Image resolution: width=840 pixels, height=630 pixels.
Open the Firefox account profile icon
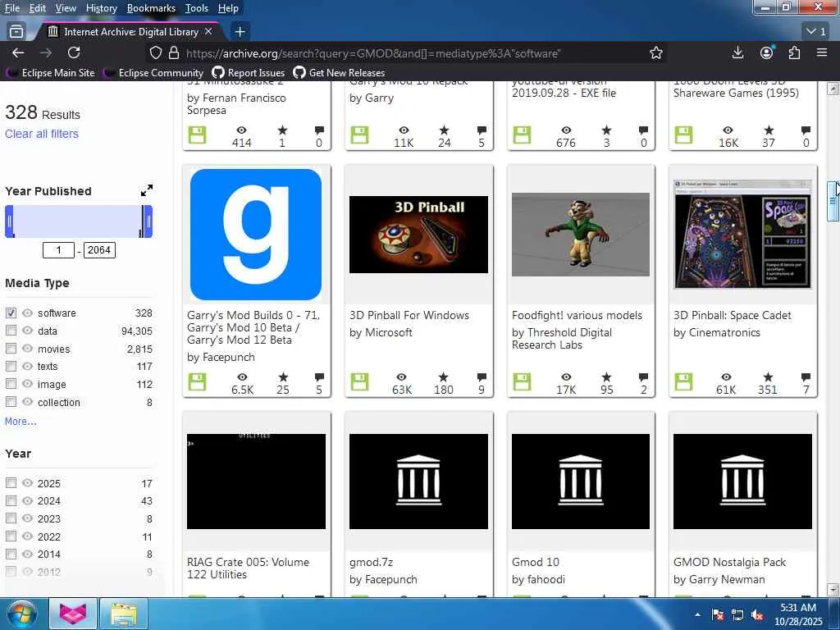click(x=766, y=52)
